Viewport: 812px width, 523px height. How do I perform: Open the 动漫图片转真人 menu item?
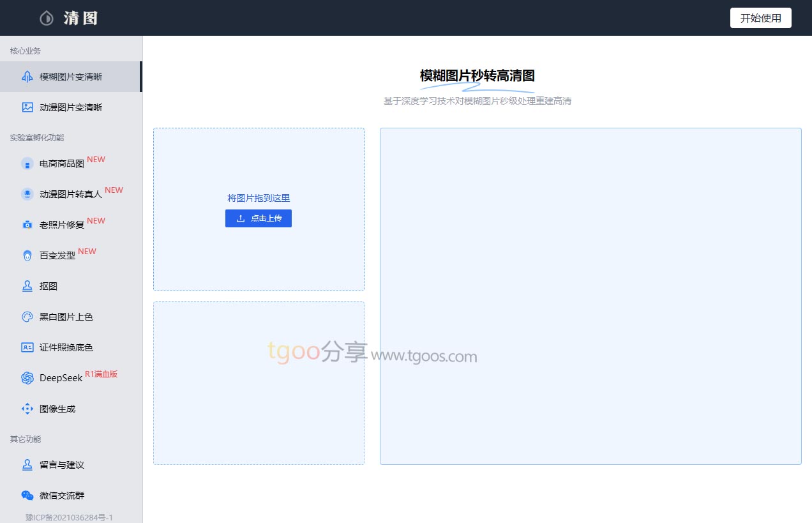pos(70,194)
